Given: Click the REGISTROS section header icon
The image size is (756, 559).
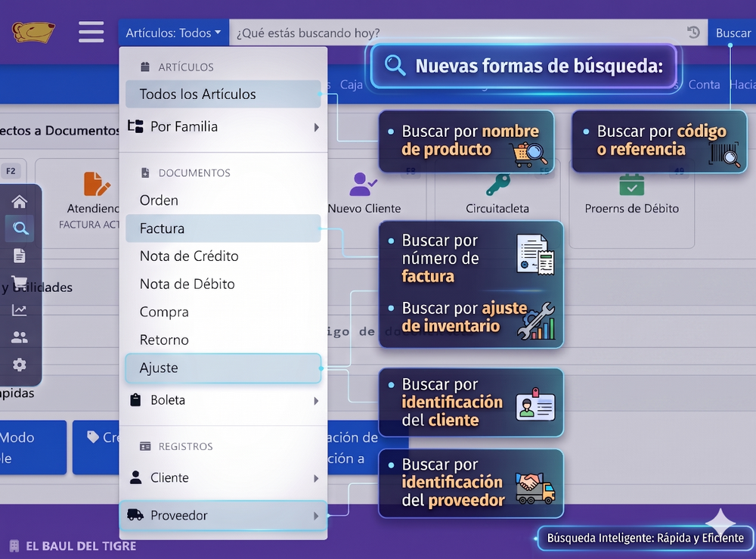Looking at the screenshot, I should click(145, 446).
